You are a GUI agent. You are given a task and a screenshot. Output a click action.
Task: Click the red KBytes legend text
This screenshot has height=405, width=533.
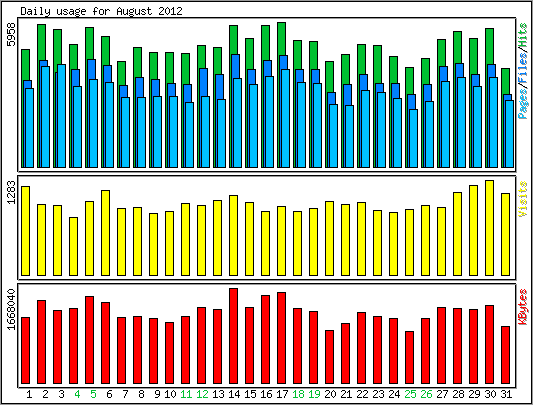tap(523, 307)
